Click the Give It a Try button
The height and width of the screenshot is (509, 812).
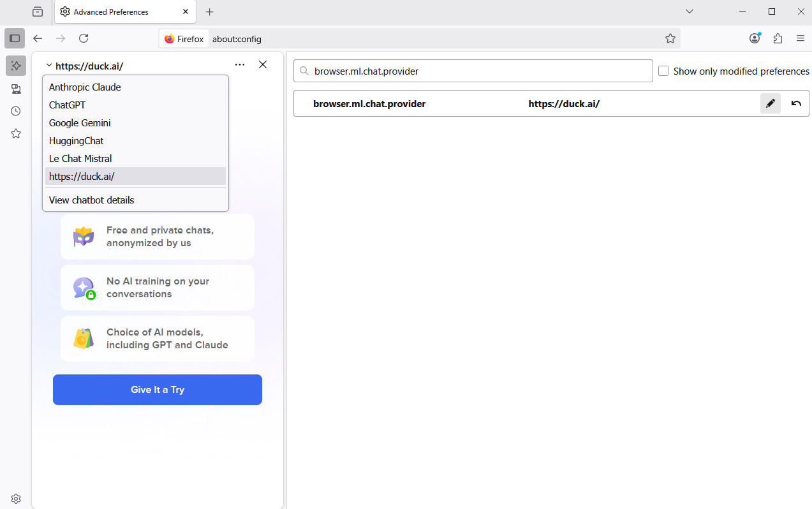(x=158, y=390)
